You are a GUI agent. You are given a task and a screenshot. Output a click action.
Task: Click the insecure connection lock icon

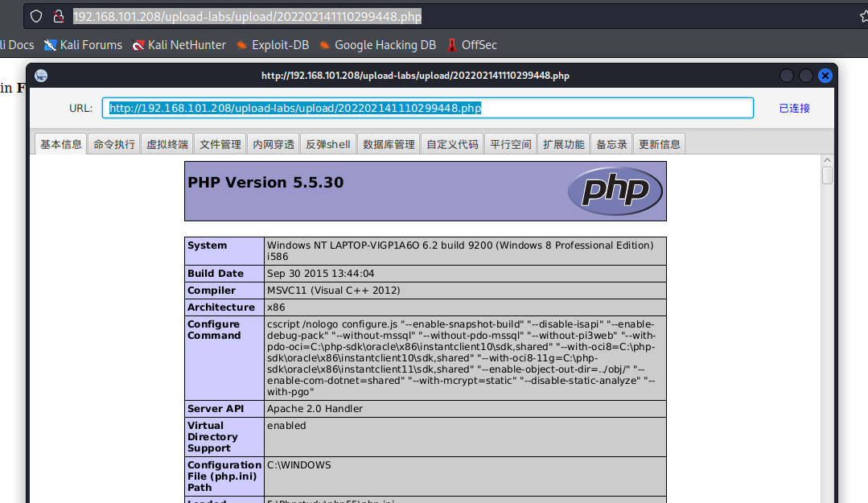58,17
